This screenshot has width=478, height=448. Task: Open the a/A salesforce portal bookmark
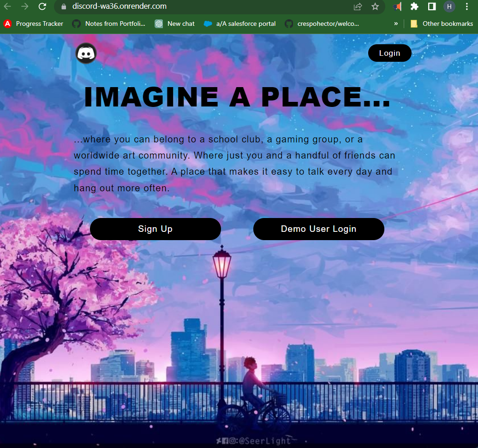(x=240, y=24)
